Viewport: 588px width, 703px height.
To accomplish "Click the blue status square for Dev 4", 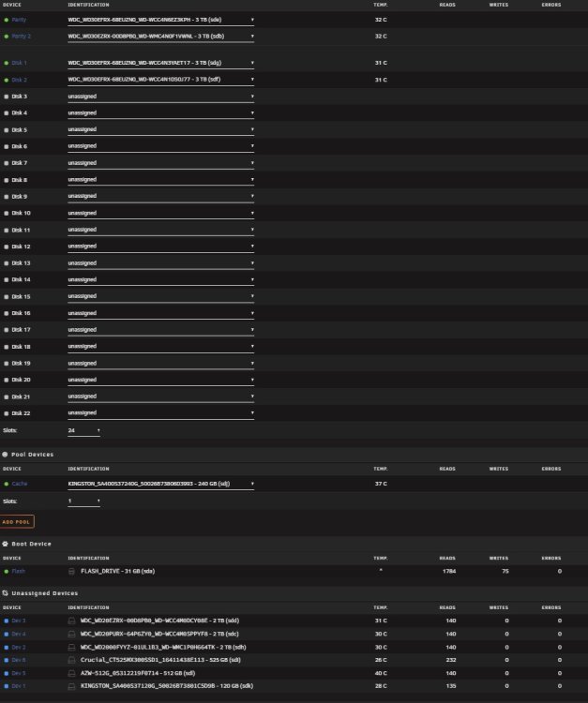I will pos(7,635).
